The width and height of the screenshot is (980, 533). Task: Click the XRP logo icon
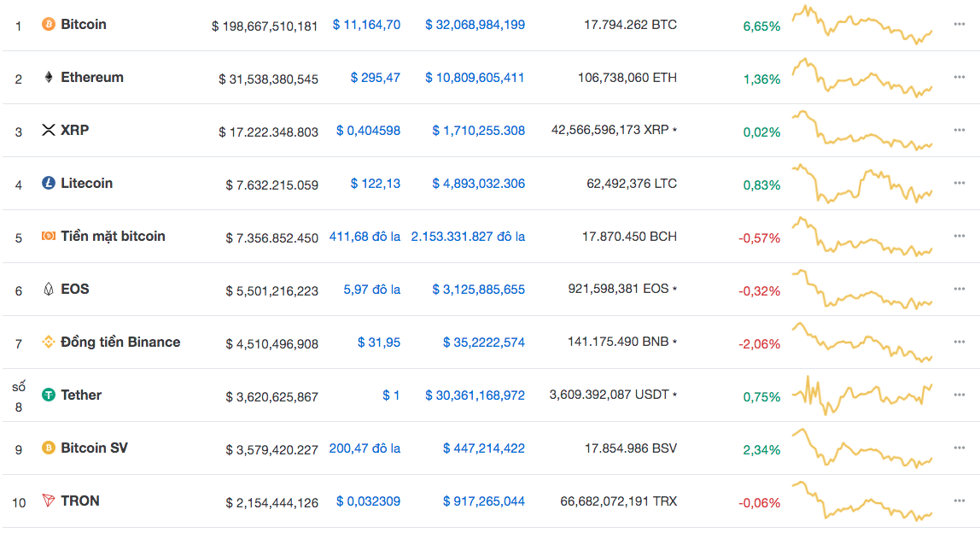(x=49, y=131)
